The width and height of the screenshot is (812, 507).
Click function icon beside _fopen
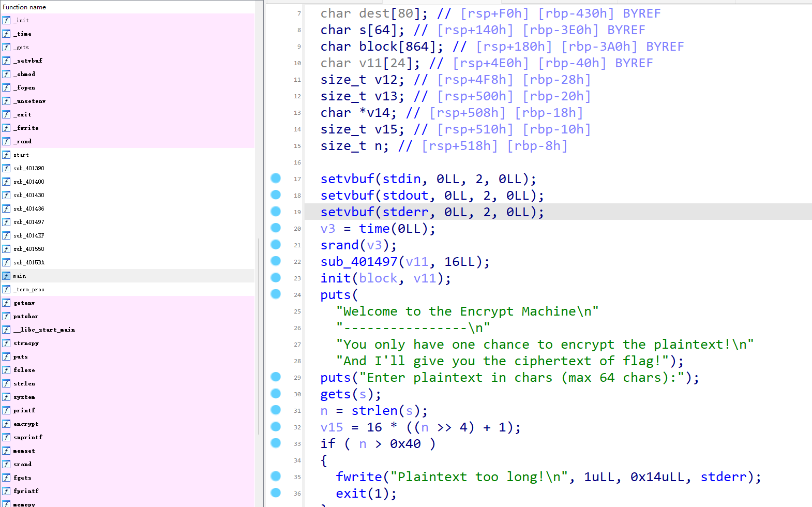(6, 87)
